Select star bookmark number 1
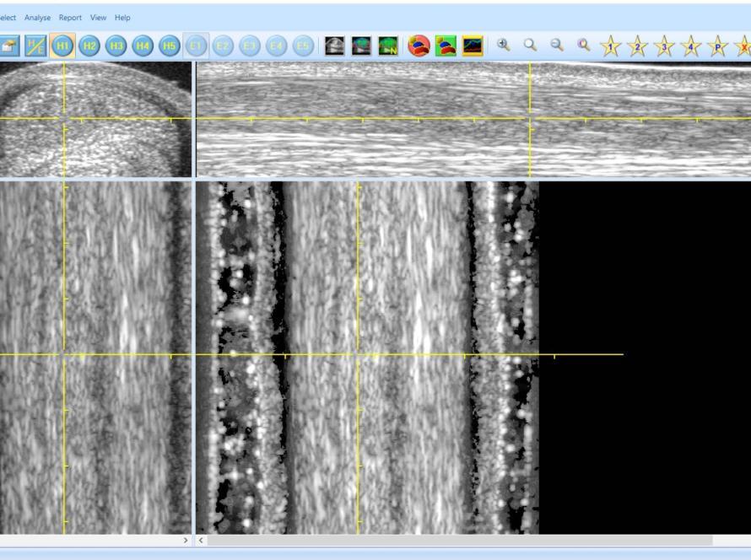Viewport: 751px width, 560px height. click(611, 46)
